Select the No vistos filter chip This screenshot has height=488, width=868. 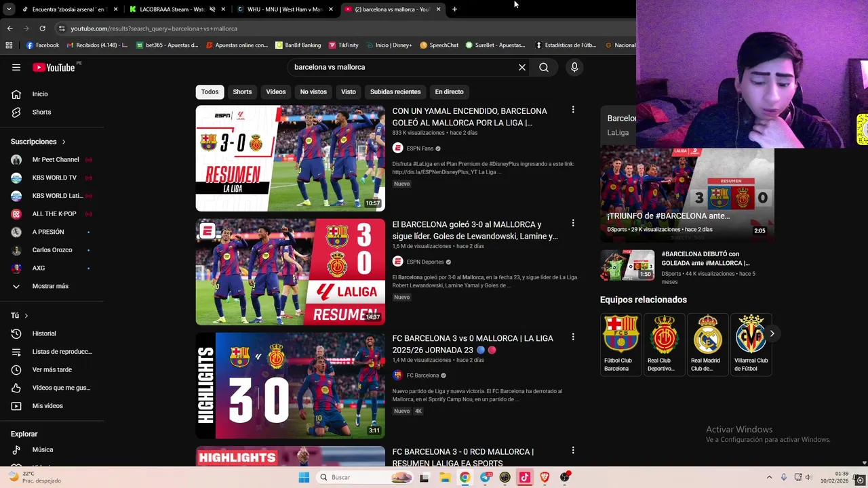(x=313, y=91)
